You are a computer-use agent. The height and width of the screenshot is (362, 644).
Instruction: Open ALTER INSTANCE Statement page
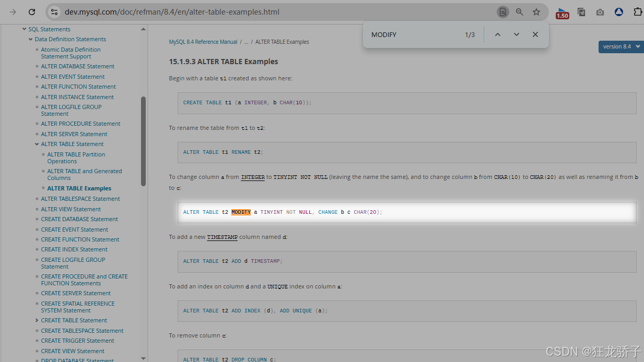[x=77, y=97]
